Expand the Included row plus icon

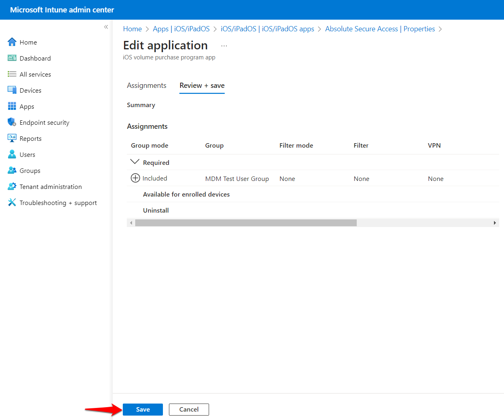coord(136,178)
